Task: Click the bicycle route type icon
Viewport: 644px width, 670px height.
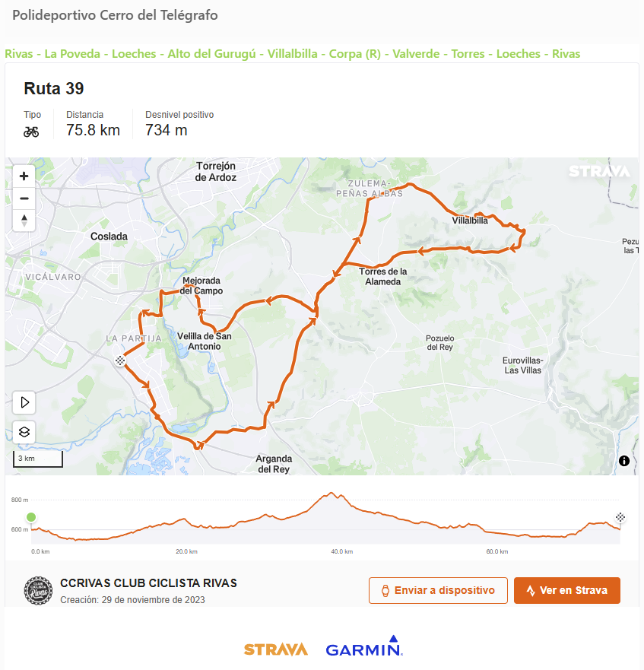Action: pos(31,131)
